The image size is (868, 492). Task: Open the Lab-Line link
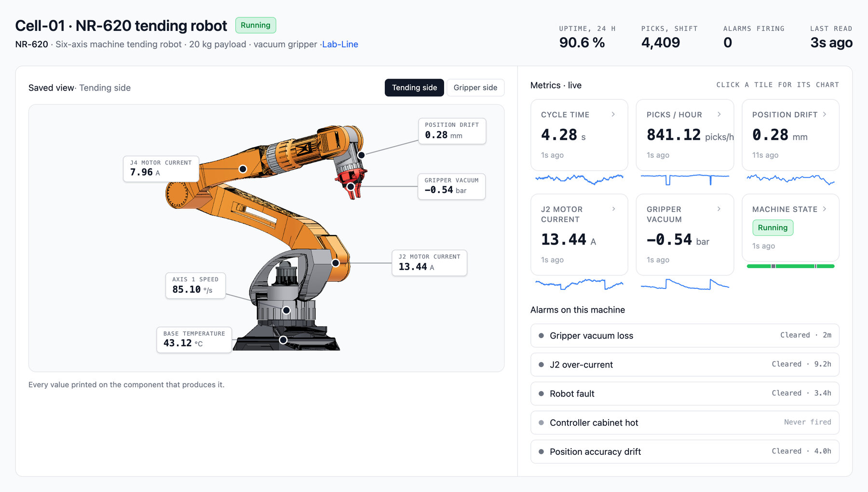[340, 44]
